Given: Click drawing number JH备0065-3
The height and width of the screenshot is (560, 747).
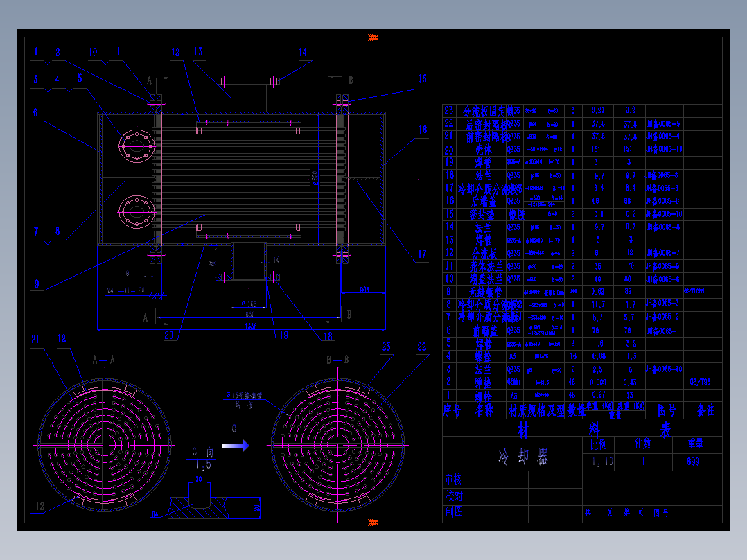Looking at the screenshot, I should (x=662, y=303).
